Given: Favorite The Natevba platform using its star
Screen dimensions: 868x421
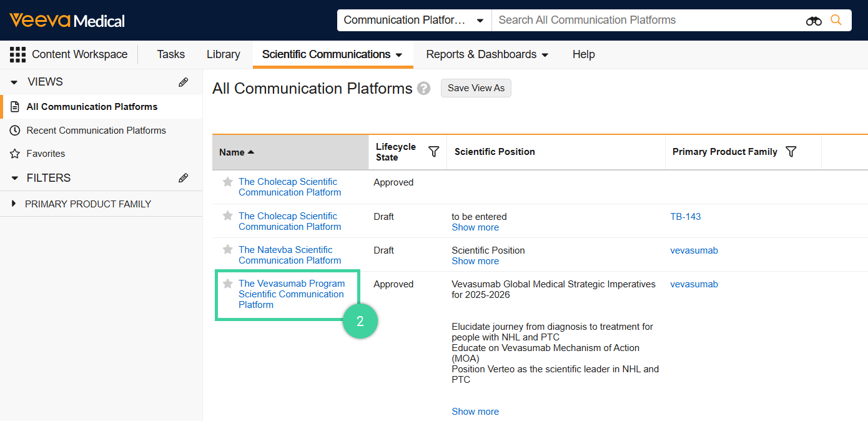Looking at the screenshot, I should pos(227,249).
